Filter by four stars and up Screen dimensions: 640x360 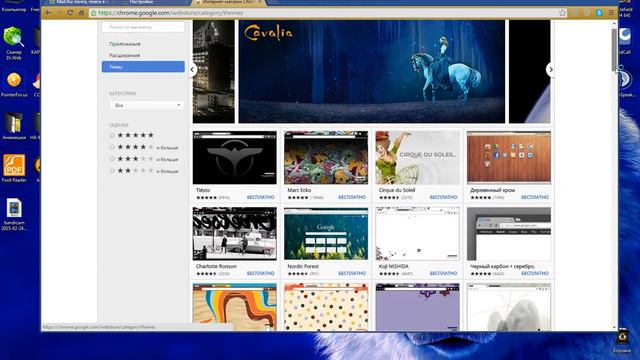pyautogui.click(x=144, y=147)
